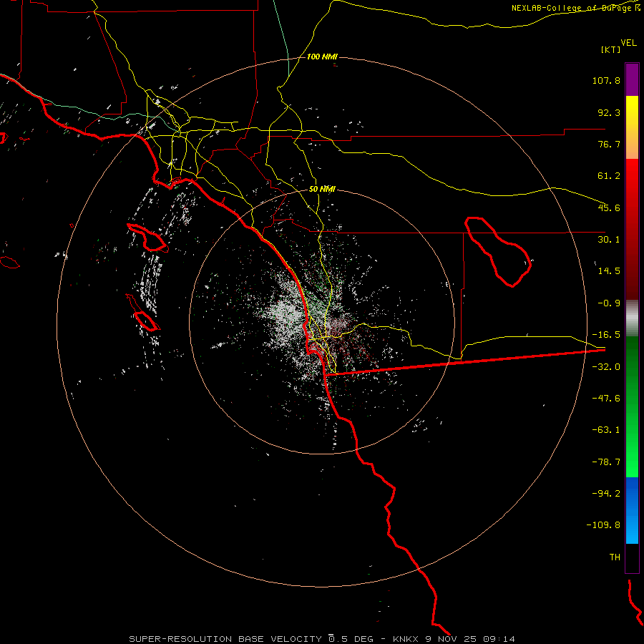Select the yellow-orange segment of the color bar

pyautogui.click(x=632, y=127)
